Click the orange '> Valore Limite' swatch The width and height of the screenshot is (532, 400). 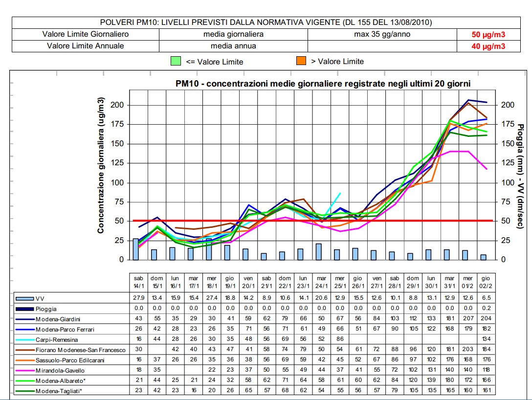coord(301,61)
